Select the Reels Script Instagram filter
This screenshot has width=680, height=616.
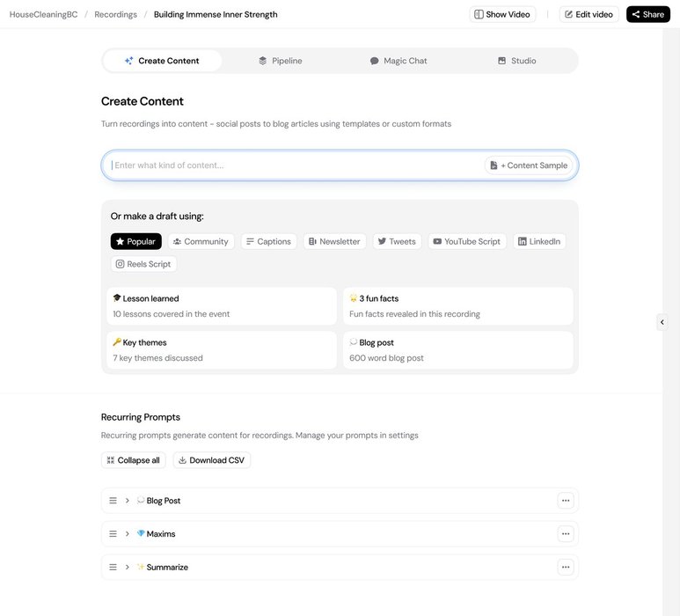pos(144,264)
